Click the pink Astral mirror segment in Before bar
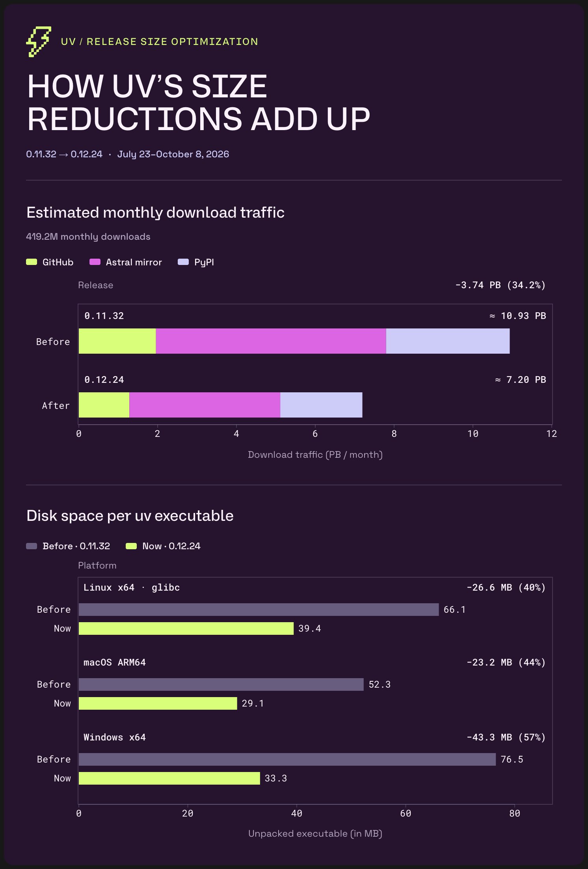The image size is (588, 869). [271, 341]
